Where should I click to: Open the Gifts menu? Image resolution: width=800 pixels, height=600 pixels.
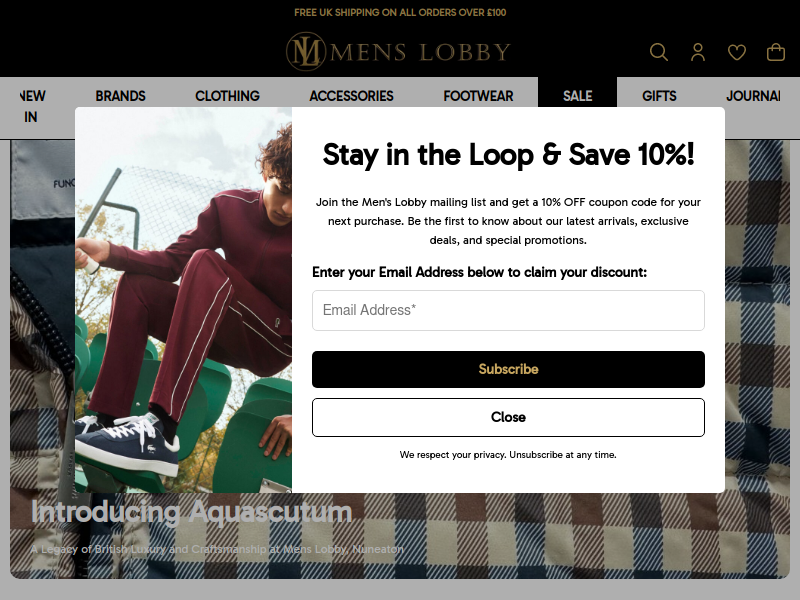pos(659,96)
